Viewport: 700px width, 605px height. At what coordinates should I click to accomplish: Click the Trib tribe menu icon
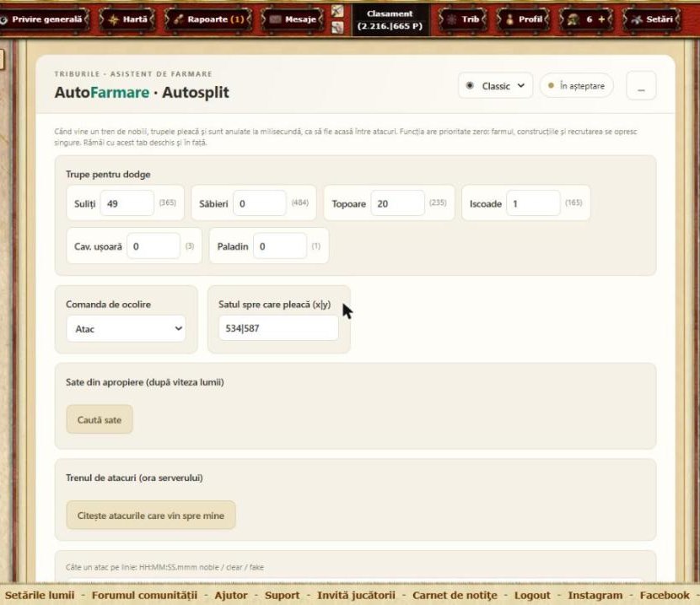pos(452,19)
